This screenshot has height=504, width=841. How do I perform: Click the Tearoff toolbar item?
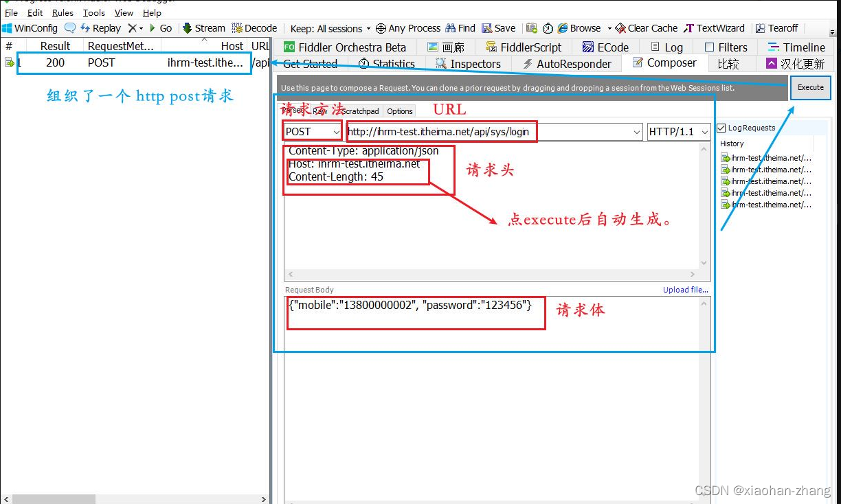777,28
